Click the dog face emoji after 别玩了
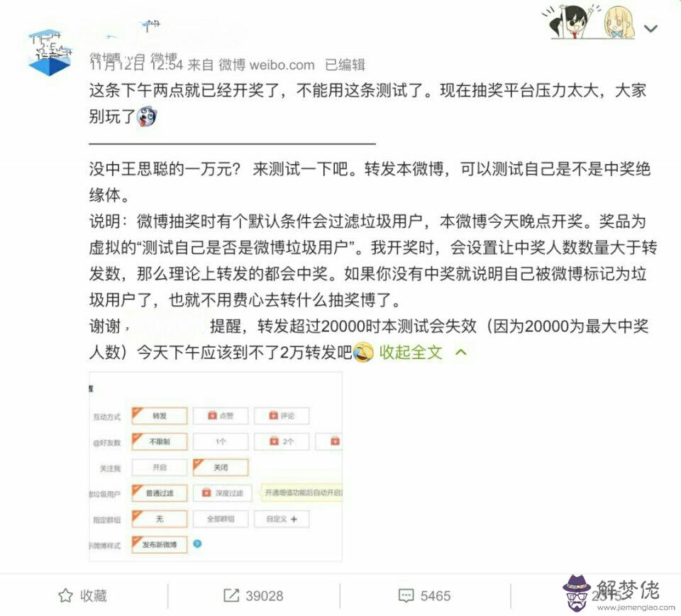 (x=146, y=116)
